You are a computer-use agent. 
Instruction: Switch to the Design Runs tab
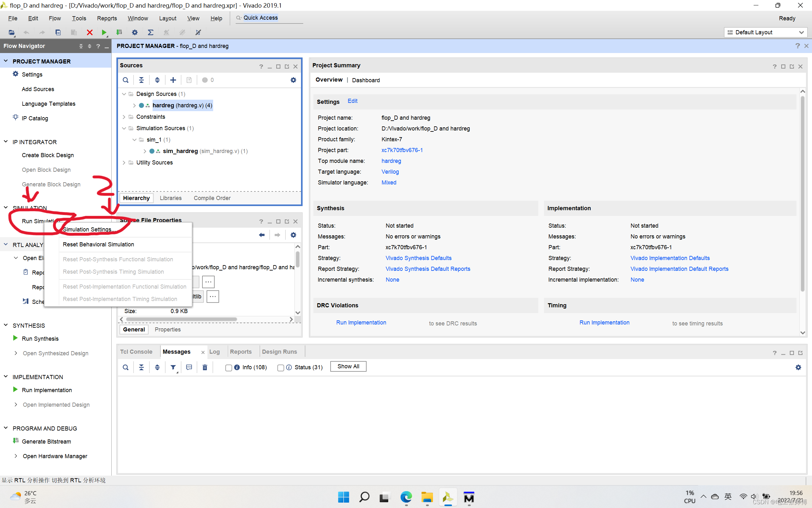279,351
